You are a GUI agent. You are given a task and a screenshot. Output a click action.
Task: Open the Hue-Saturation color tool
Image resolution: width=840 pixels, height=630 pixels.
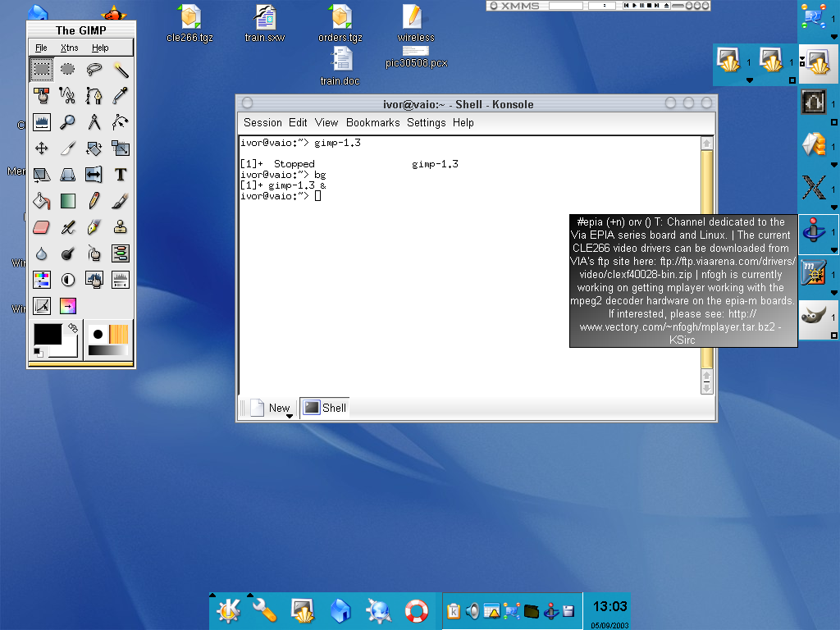pyautogui.click(x=41, y=279)
